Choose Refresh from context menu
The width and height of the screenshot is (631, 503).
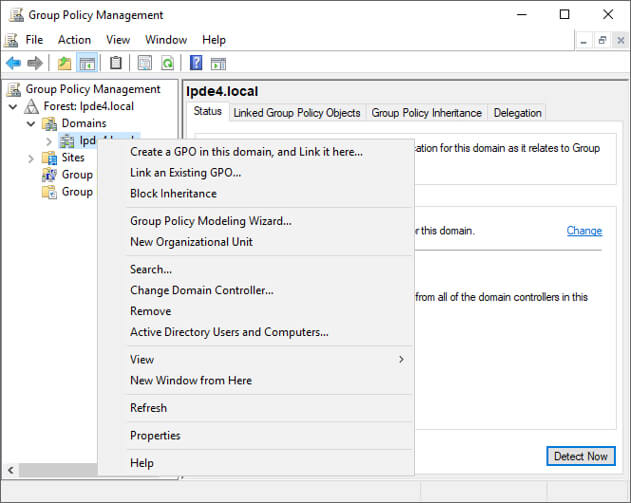point(256,408)
